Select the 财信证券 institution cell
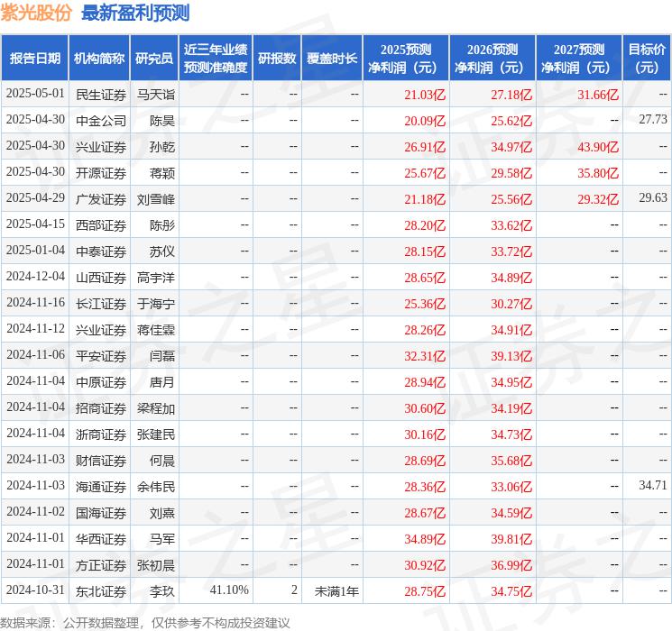This screenshot has width=672, height=631. [101, 460]
